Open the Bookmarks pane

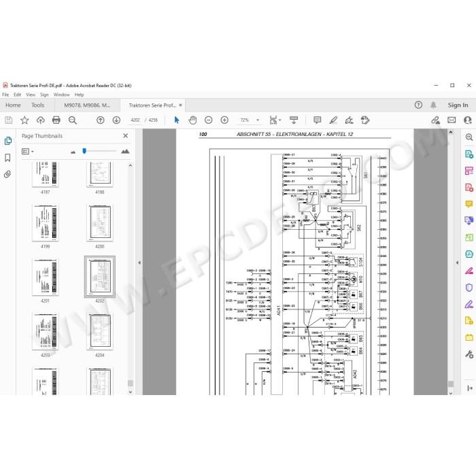(x=8, y=158)
